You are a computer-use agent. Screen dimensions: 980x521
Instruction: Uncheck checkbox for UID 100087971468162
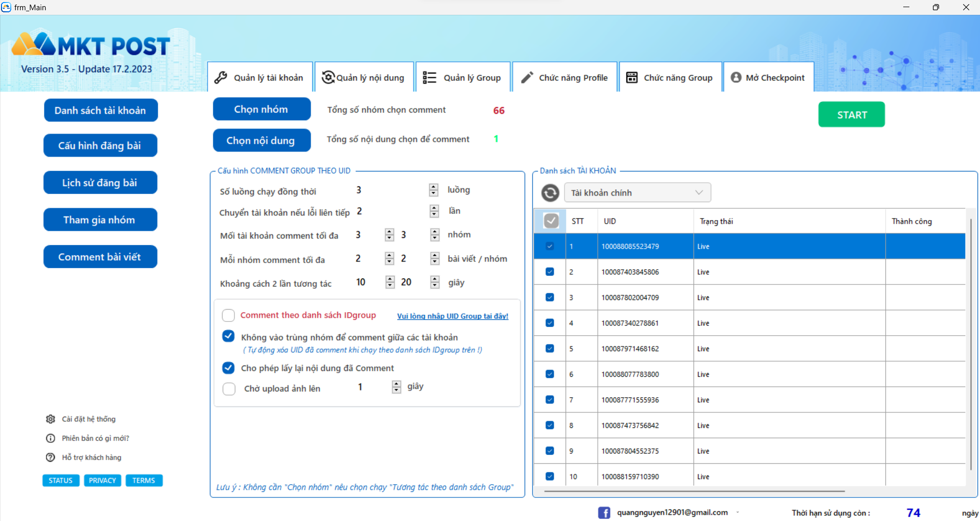pos(550,349)
